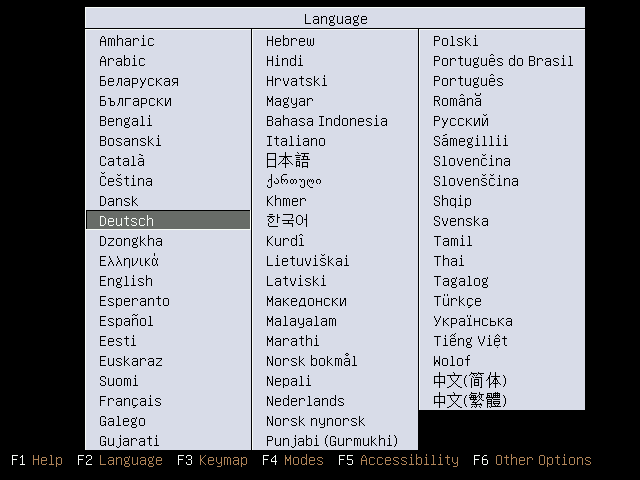640x480 pixels.
Task: Open F1 Help in the bottom bar
Action: 36,460
